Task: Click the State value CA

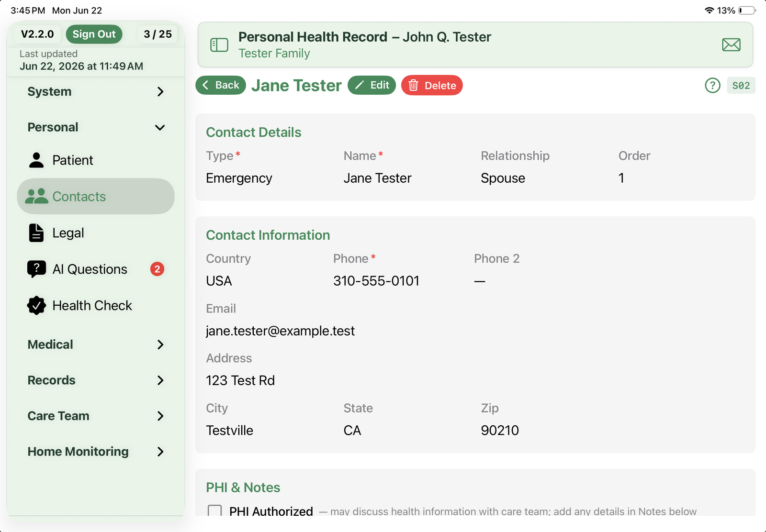Action: (x=352, y=430)
